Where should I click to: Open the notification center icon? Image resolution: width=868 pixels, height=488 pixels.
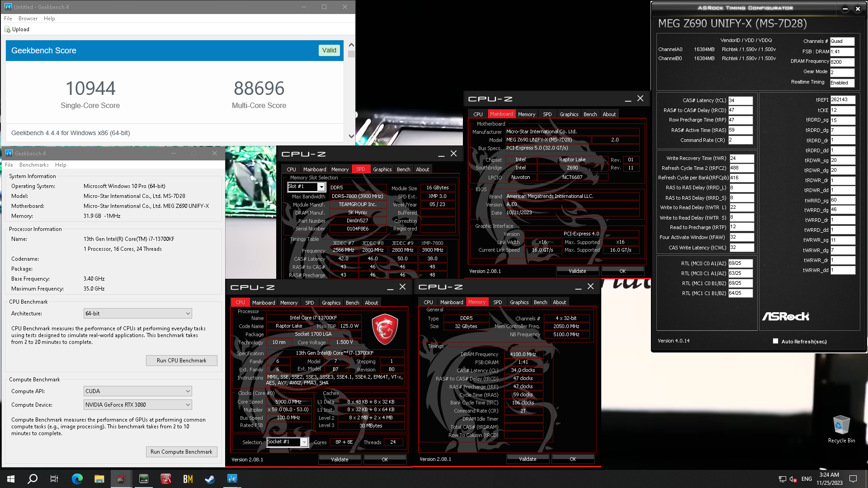(853, 479)
